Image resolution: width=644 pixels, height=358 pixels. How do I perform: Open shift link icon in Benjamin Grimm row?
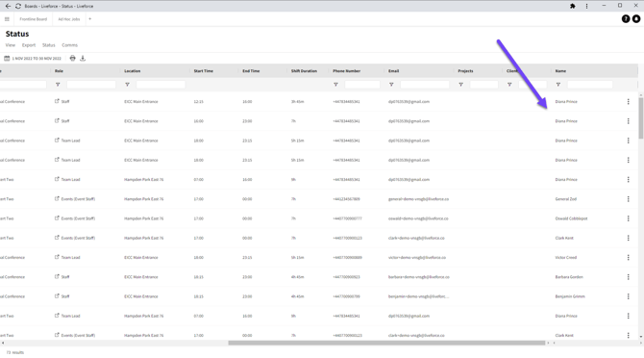coord(57,296)
